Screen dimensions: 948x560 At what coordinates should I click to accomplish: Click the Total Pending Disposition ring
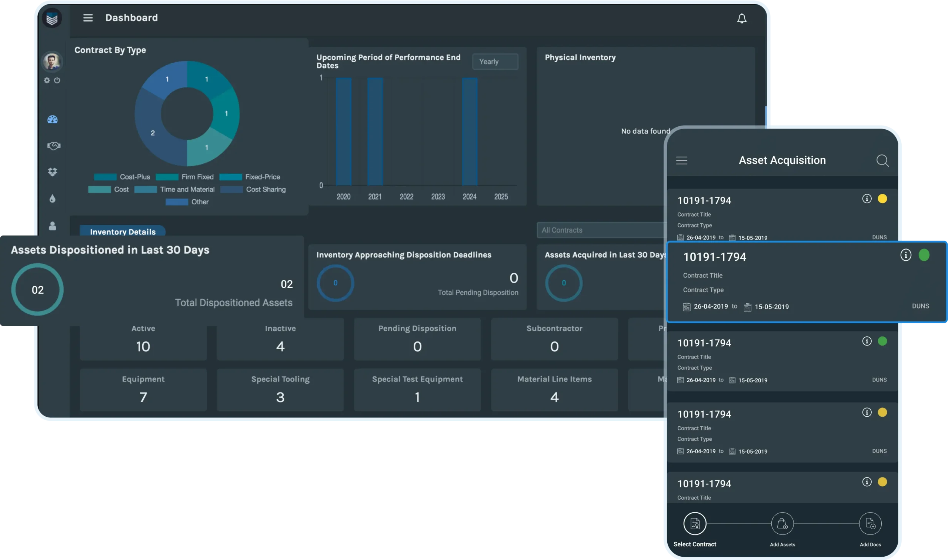coord(335,283)
